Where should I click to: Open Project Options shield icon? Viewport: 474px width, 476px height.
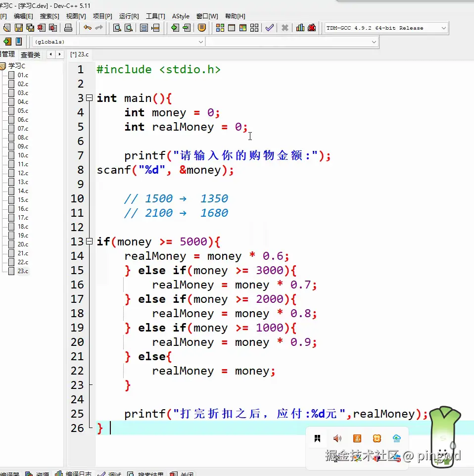tap(202, 28)
